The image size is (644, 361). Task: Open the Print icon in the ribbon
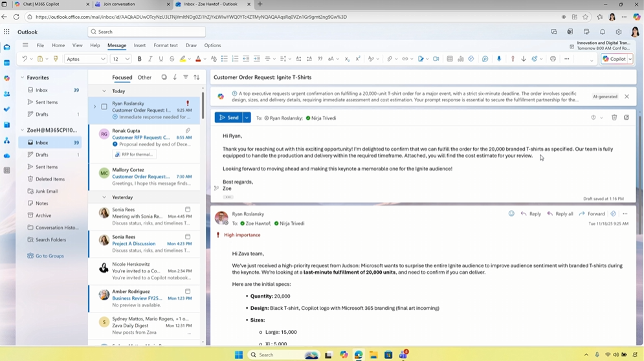553,59
